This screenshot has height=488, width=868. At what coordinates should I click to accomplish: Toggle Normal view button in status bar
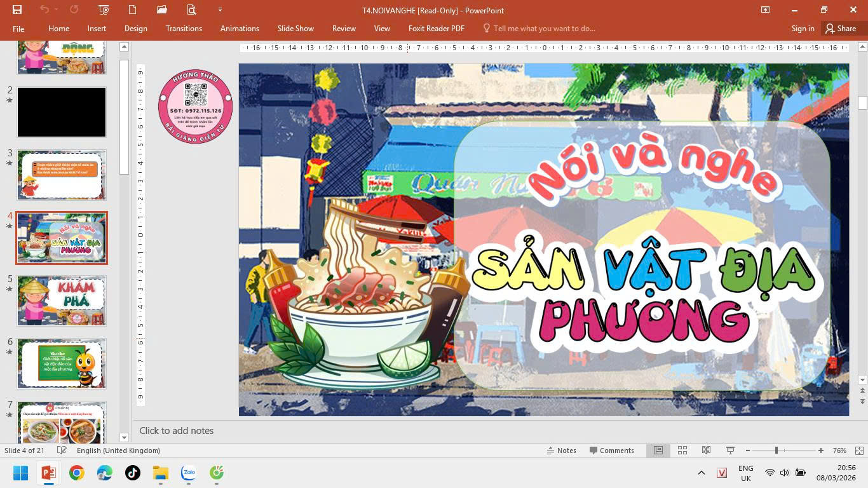click(658, 451)
